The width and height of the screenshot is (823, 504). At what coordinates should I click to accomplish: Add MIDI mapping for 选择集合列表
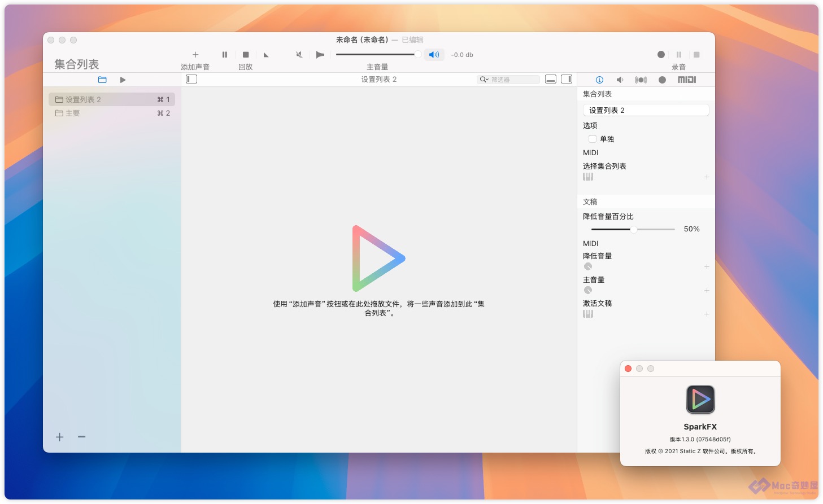click(707, 177)
